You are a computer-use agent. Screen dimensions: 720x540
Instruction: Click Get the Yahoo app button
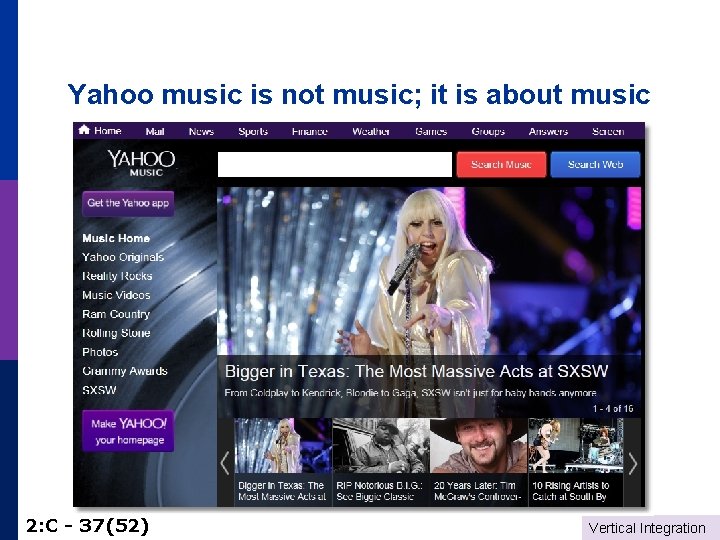pos(128,203)
